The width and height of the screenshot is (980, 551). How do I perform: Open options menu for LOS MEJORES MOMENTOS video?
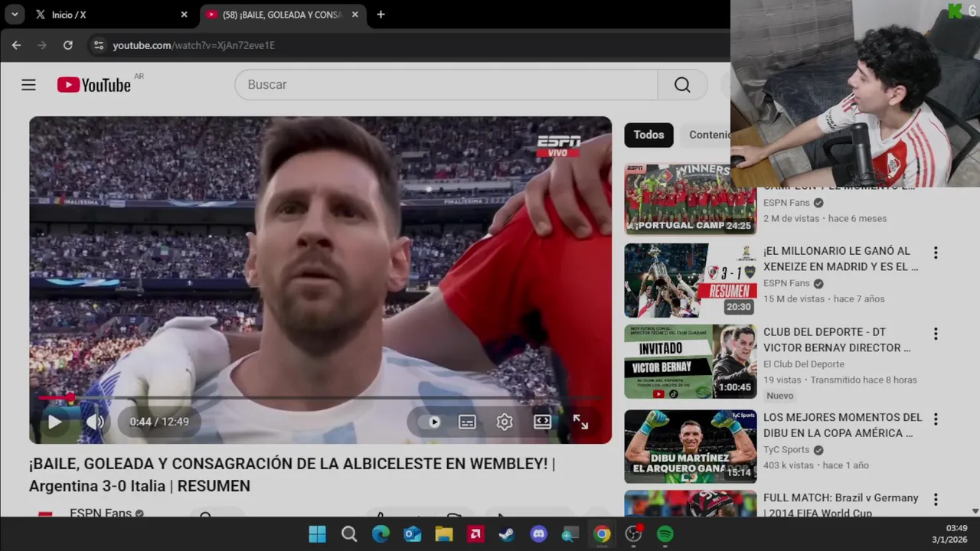coord(936,419)
